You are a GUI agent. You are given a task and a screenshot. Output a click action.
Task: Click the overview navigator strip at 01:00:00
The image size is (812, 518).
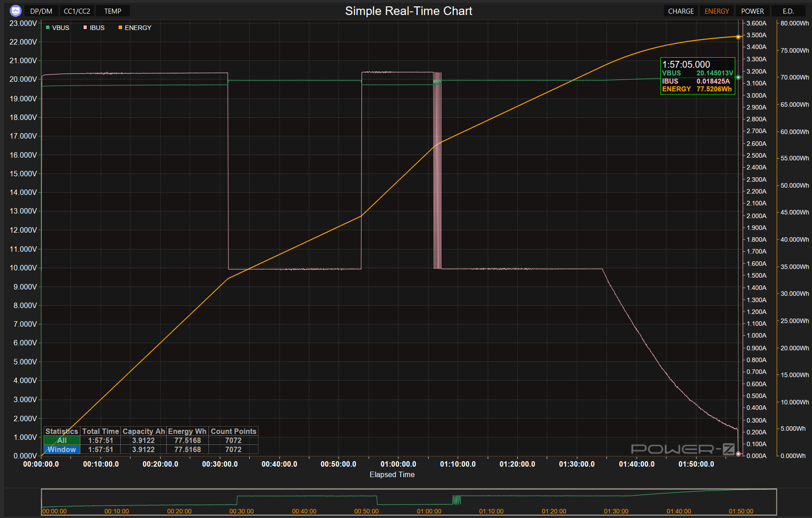[x=429, y=502]
